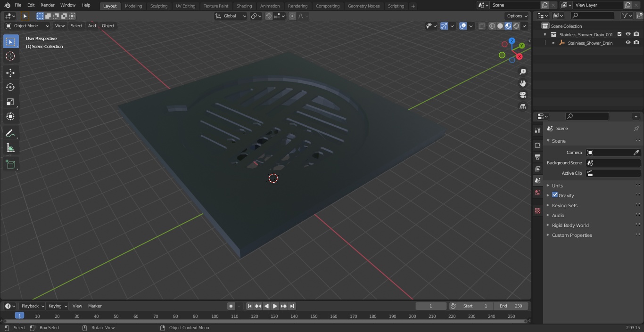Open the Render menu
The image size is (644, 332).
(47, 5)
